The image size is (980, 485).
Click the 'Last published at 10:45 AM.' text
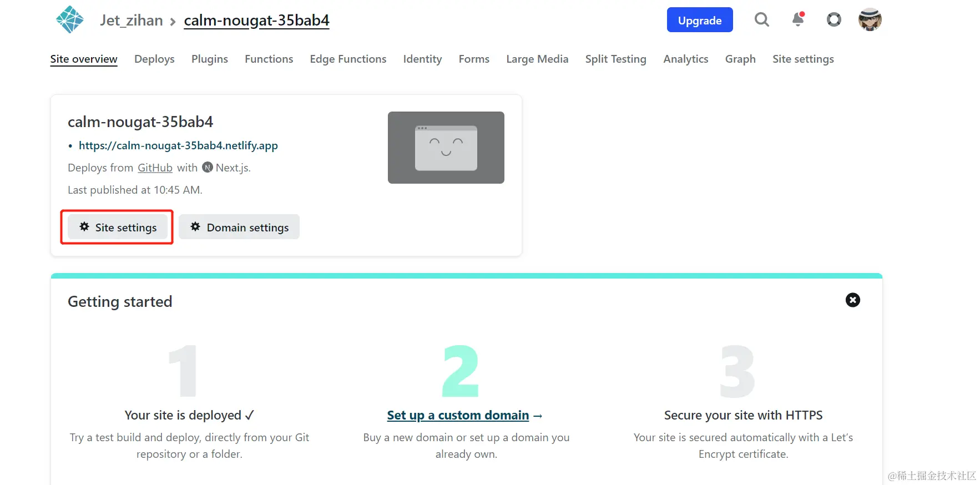[x=135, y=190]
